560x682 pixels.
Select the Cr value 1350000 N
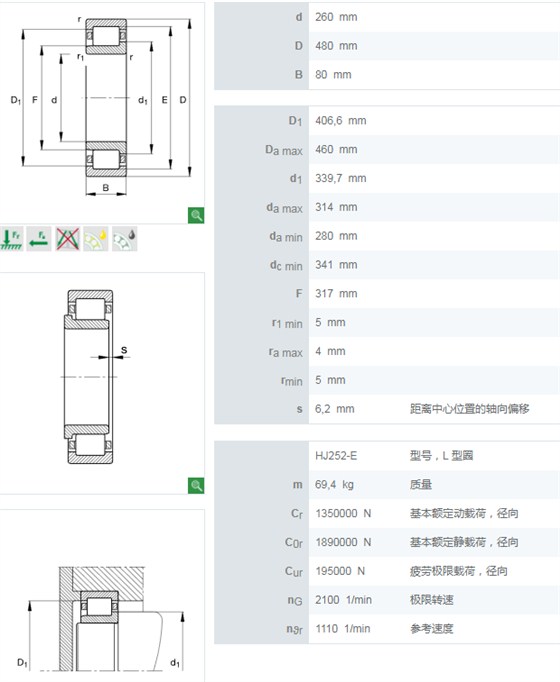pos(343,514)
